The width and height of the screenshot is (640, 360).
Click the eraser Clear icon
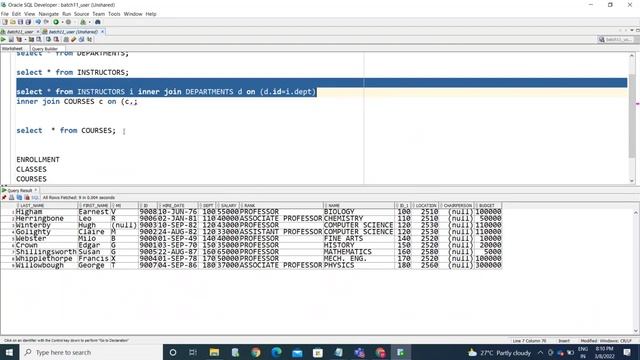[73, 40]
